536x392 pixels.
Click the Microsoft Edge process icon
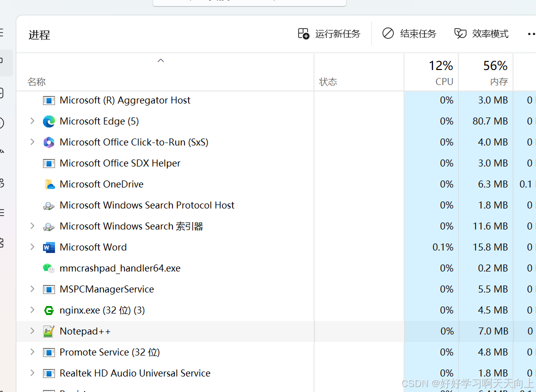point(49,121)
